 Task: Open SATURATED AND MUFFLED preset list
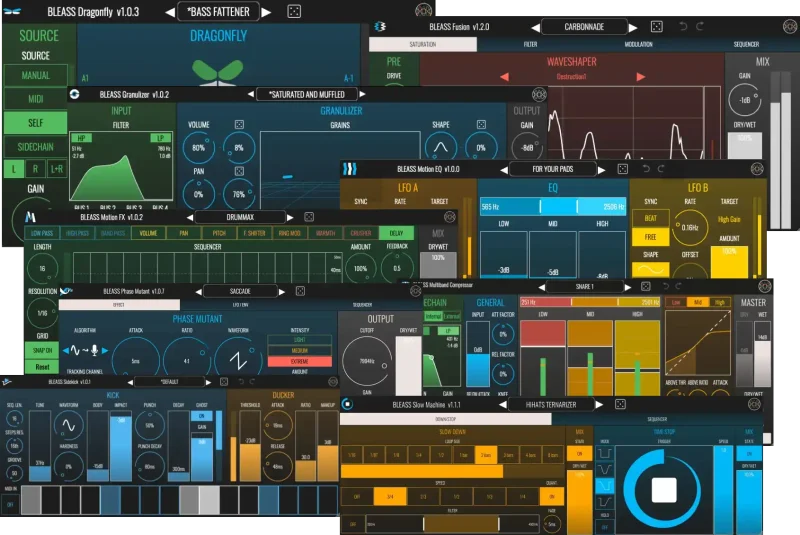tap(307, 94)
